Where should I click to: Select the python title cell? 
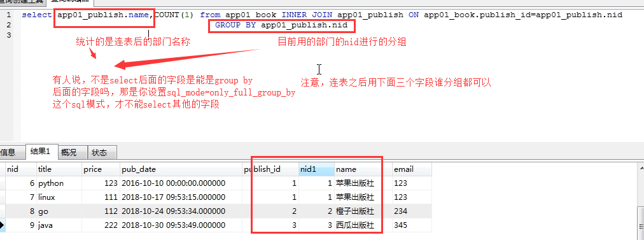pos(59,183)
